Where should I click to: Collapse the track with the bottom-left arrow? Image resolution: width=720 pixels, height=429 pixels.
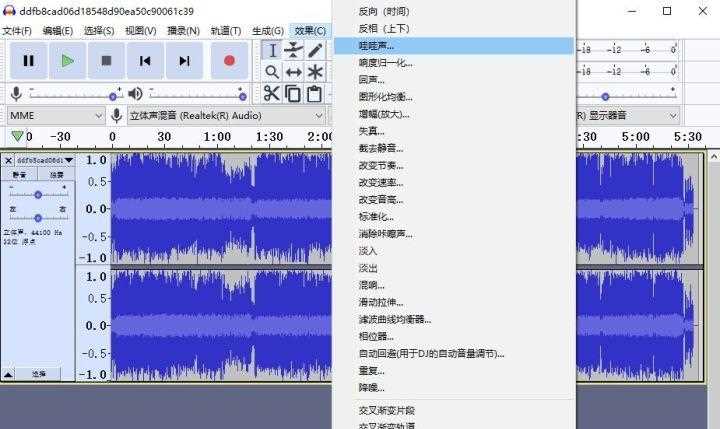pos(9,373)
